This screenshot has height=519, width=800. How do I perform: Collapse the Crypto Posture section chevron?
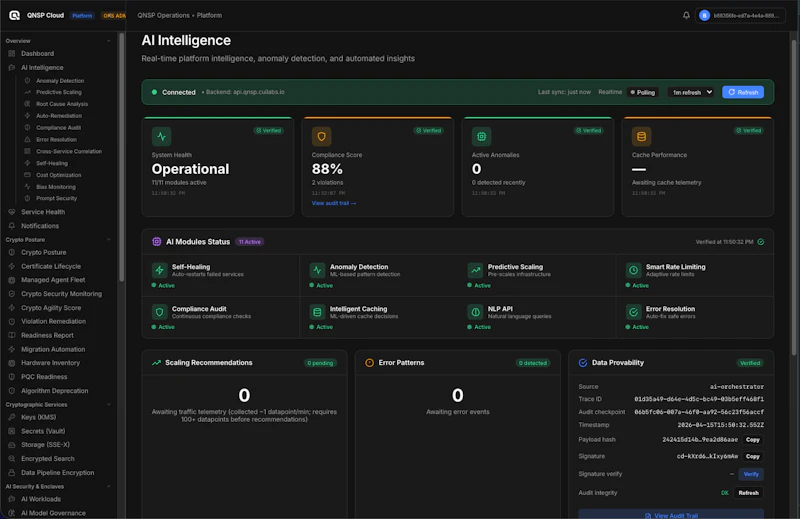[108, 240]
